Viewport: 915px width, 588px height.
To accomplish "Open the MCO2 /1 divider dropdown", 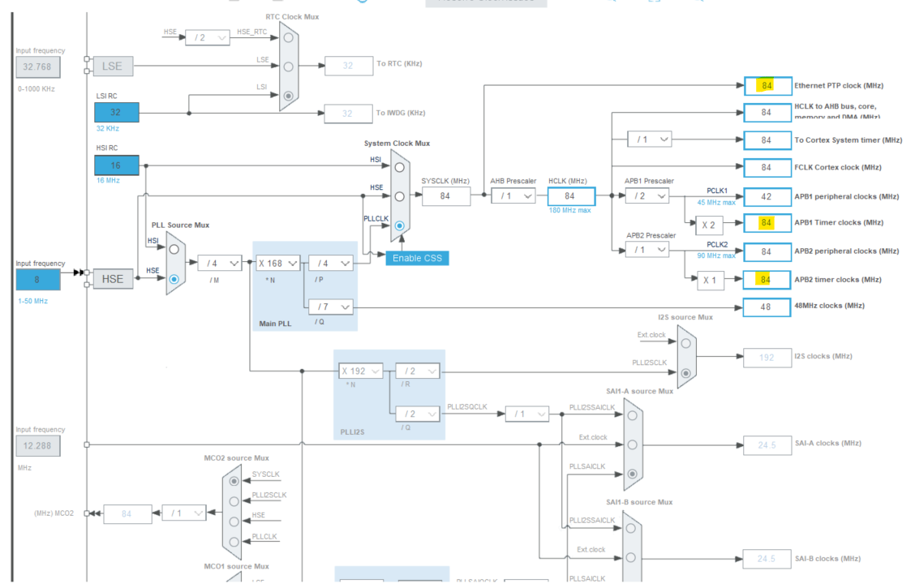I will [183, 513].
